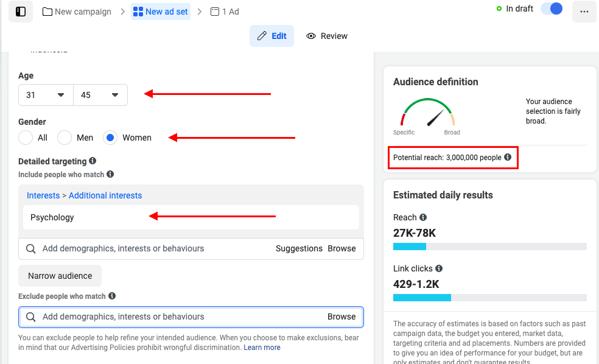The width and height of the screenshot is (599, 364).
Task: Select the All gender option
Action: [26, 138]
